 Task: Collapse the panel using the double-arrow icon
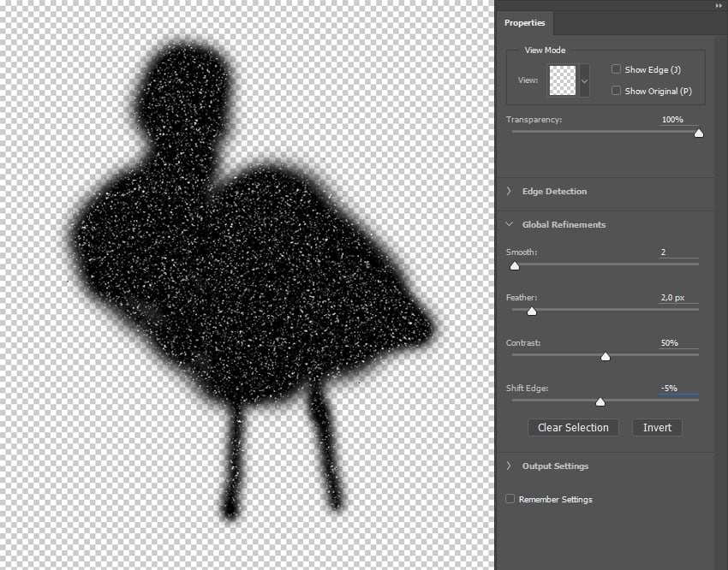[718, 5]
